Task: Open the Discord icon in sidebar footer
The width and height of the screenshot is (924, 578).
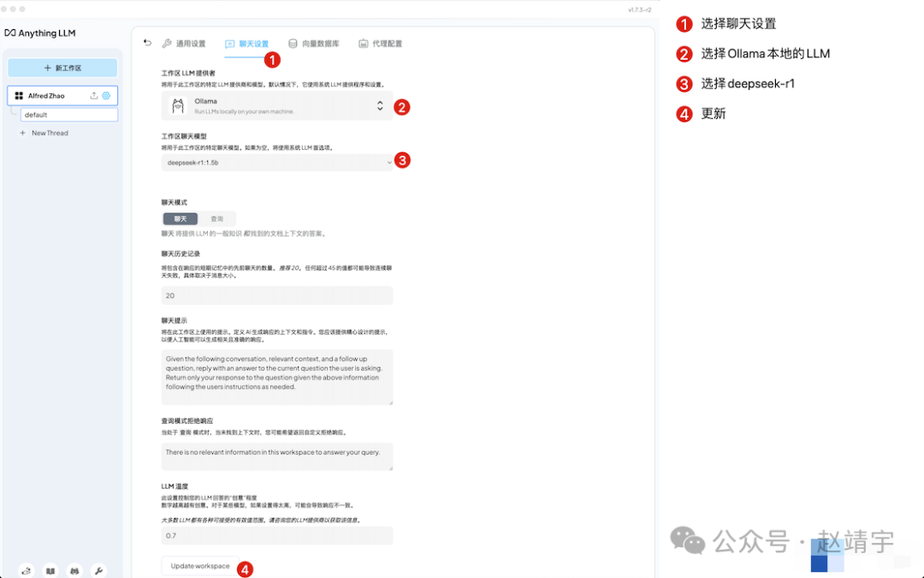Action: (74, 570)
